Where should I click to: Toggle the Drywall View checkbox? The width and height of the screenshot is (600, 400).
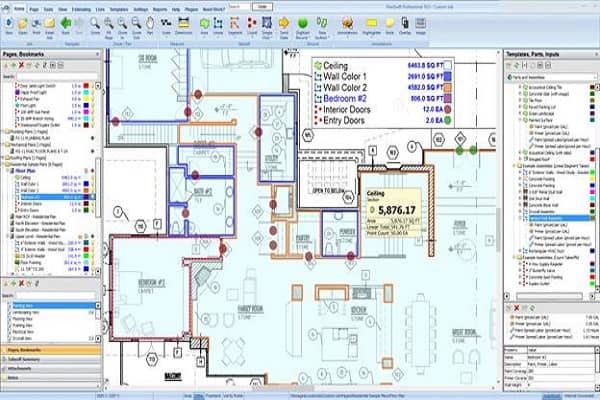click(x=10, y=338)
